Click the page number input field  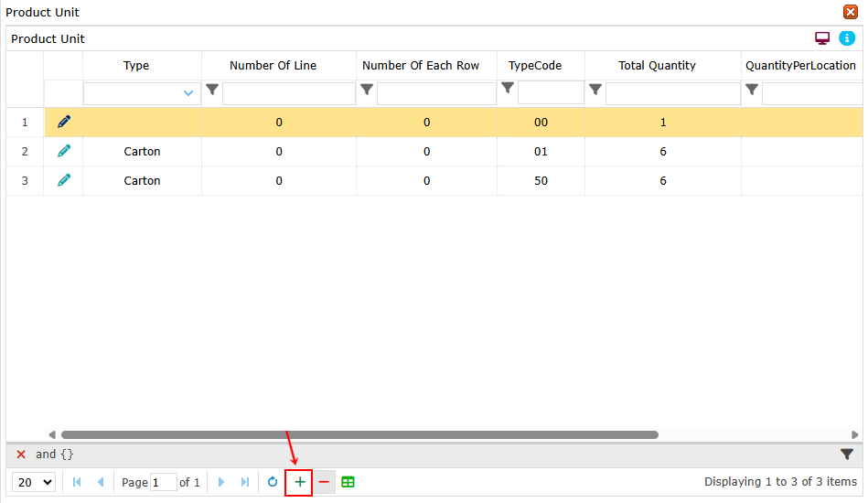163,482
